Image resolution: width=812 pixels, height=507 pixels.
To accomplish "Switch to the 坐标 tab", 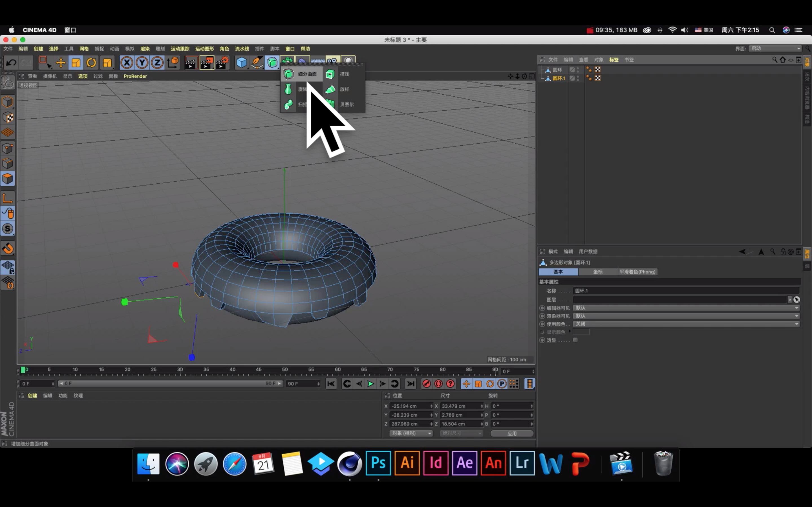I will (598, 272).
